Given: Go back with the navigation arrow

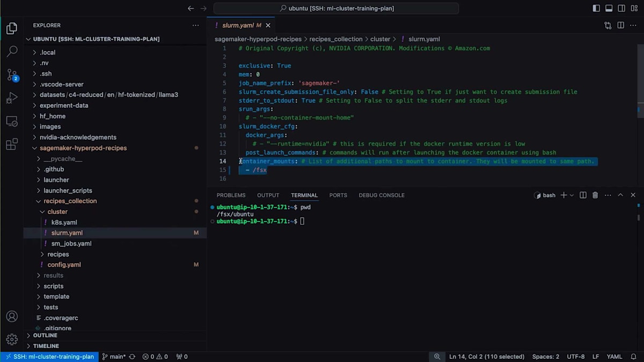Looking at the screenshot, I should click(191, 9).
